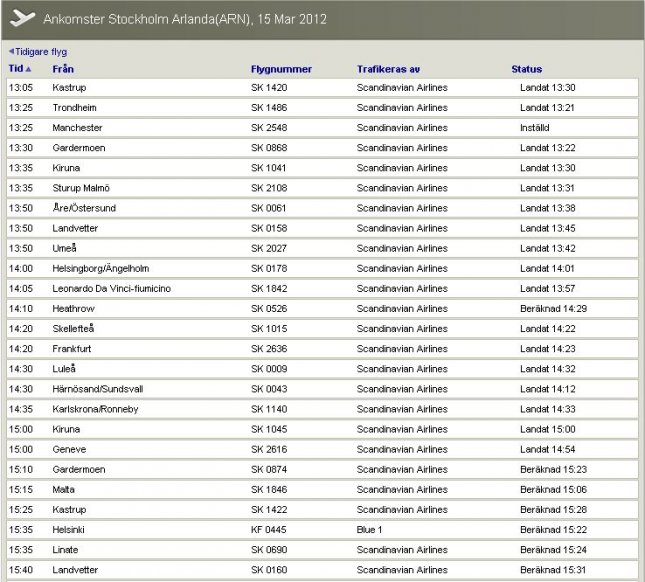This screenshot has width=645, height=582.
Task: Click the sort arrow next to Tid
Action: pos(29,70)
